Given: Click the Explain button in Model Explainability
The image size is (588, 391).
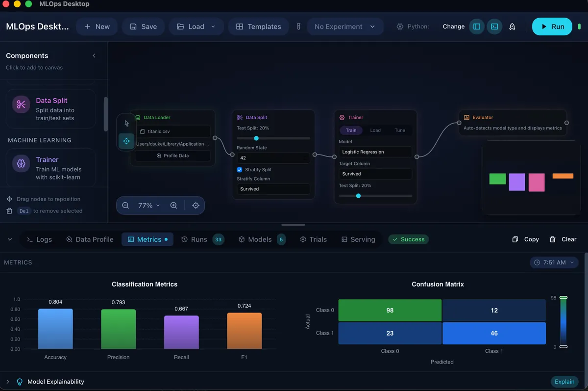Looking at the screenshot, I should tap(564, 381).
